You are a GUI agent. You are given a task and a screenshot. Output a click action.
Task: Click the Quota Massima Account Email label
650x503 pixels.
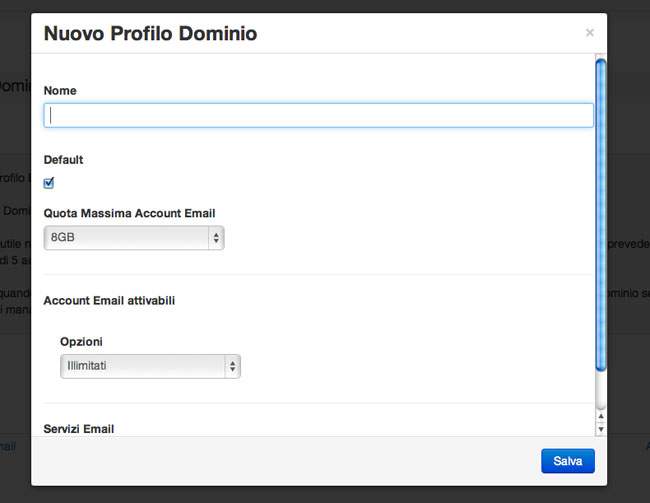[x=129, y=213]
